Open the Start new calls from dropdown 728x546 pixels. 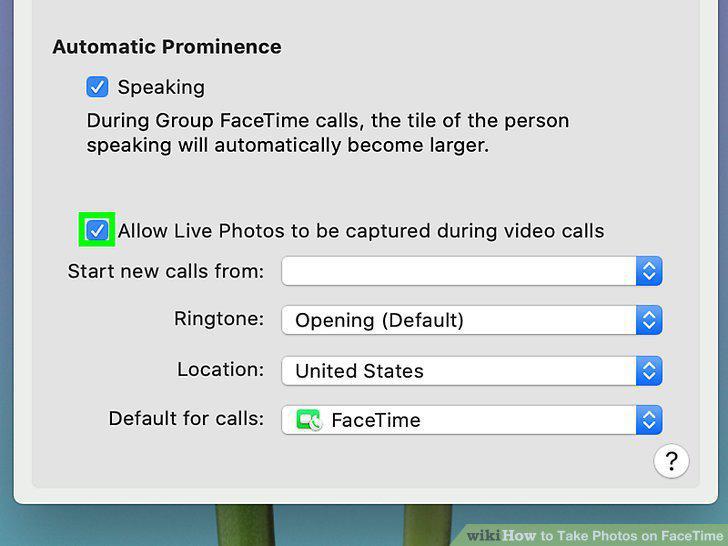click(x=472, y=271)
